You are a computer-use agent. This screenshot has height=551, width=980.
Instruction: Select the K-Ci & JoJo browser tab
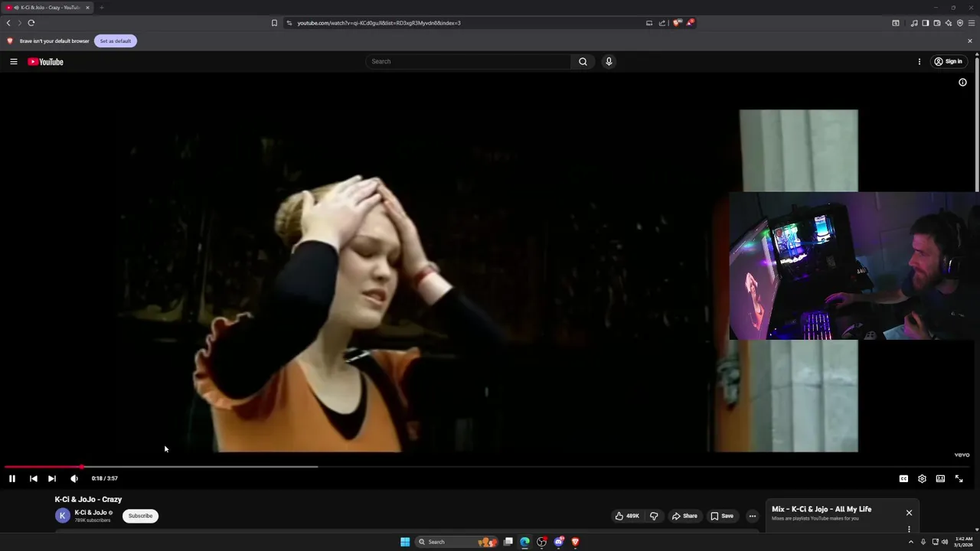(47, 8)
